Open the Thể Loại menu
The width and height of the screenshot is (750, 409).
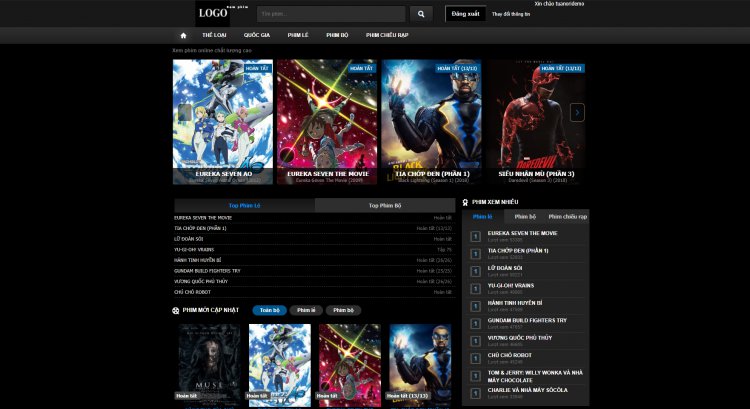(x=214, y=35)
